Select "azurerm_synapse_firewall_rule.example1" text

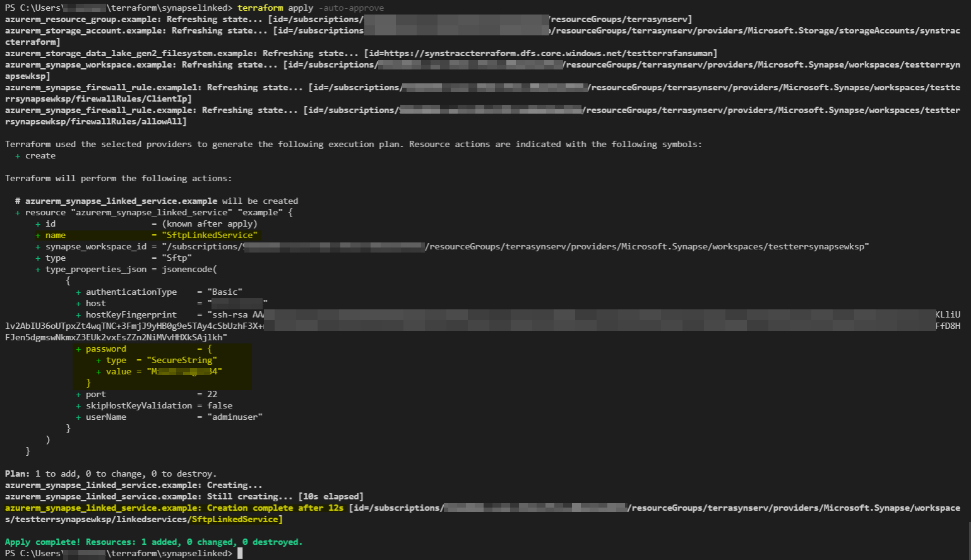[x=104, y=87]
